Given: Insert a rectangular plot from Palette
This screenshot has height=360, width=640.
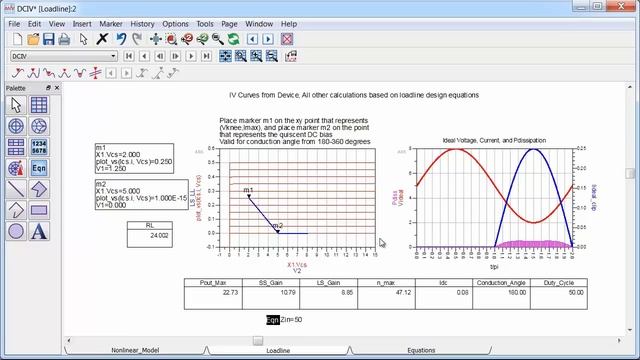Looking at the screenshot, I should 39,105.
